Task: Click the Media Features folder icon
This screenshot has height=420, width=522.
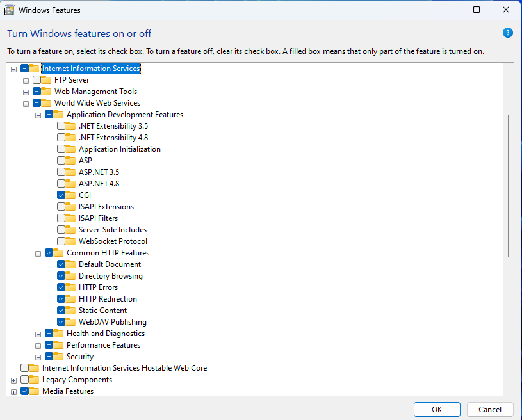Action: [x=34, y=391]
